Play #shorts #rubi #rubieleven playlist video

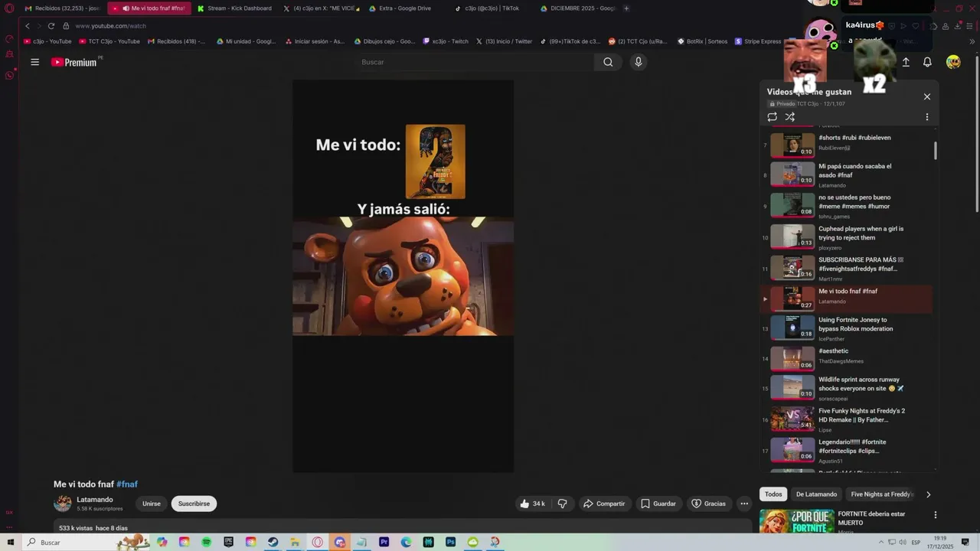pos(848,145)
